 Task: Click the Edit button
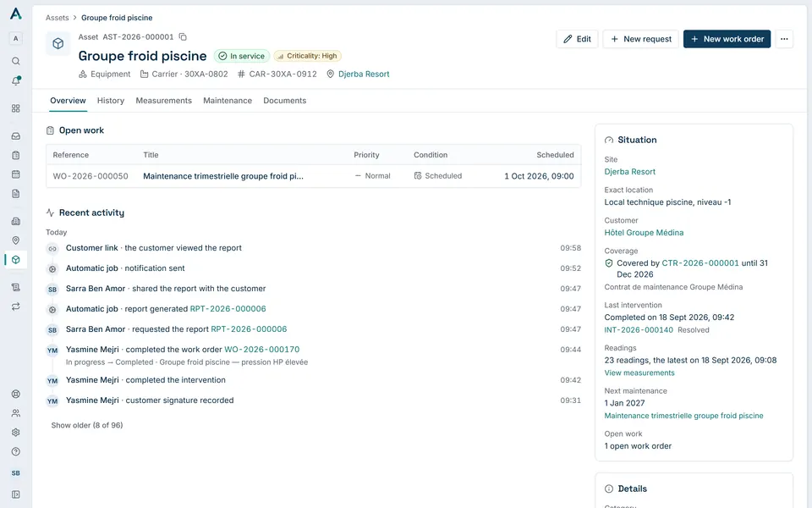[x=577, y=39]
